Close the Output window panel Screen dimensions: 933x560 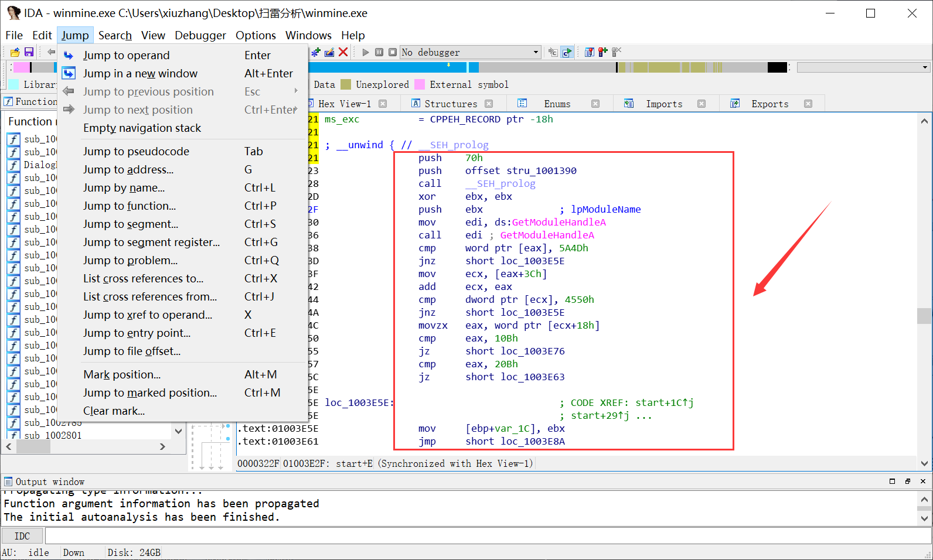pos(923,481)
